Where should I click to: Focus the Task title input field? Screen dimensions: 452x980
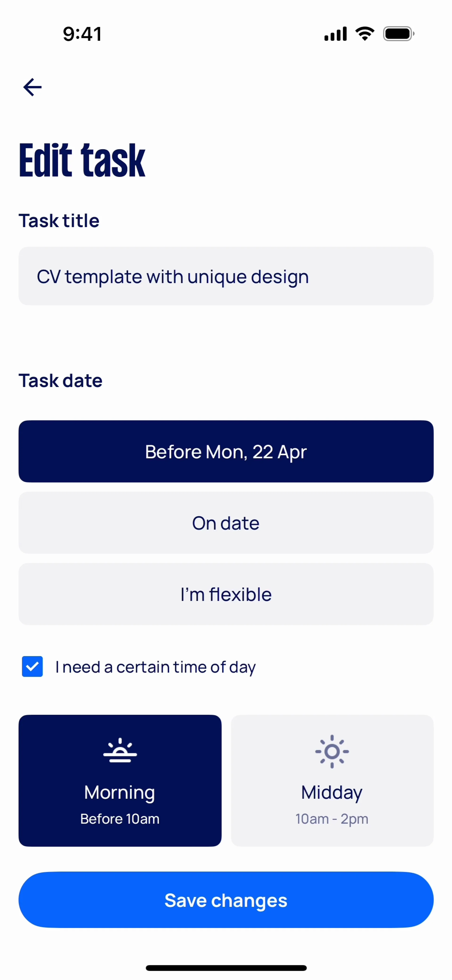[226, 276]
